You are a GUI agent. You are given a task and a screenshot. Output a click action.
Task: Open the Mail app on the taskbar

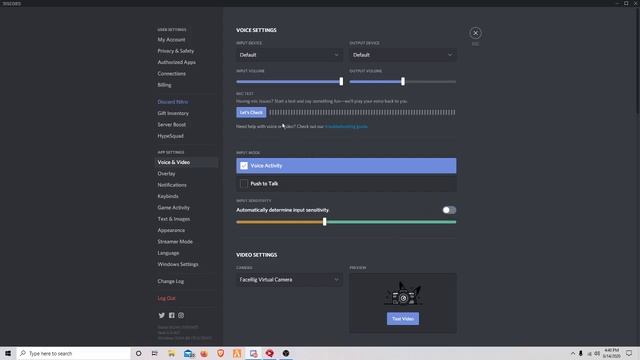(x=189, y=353)
